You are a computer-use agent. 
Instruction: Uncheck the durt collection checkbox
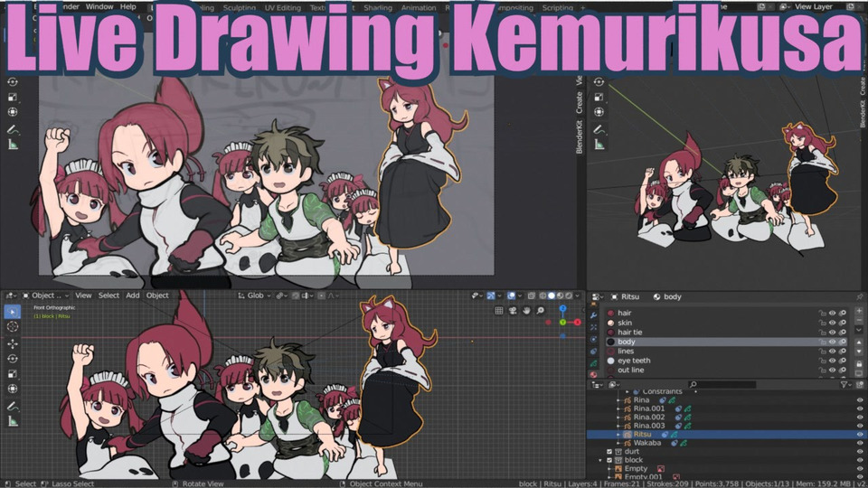[x=609, y=452]
